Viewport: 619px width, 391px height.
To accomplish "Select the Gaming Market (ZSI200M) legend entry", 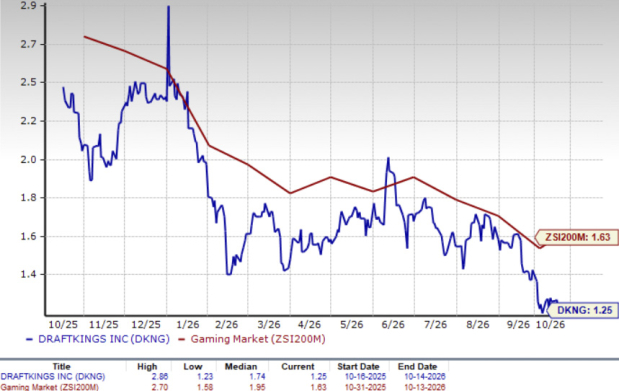I will [252, 339].
